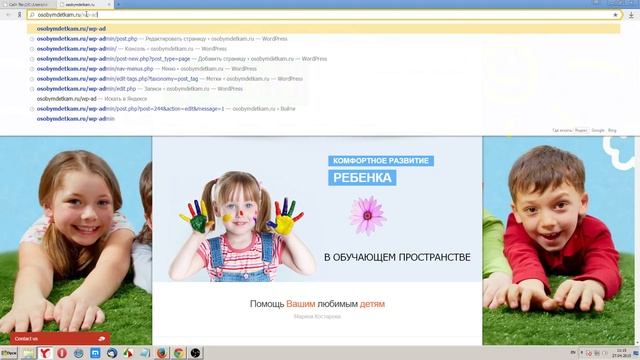The width and height of the screenshot is (640, 360).
Task: Switch to the first browser tab
Action: (x=28, y=4)
